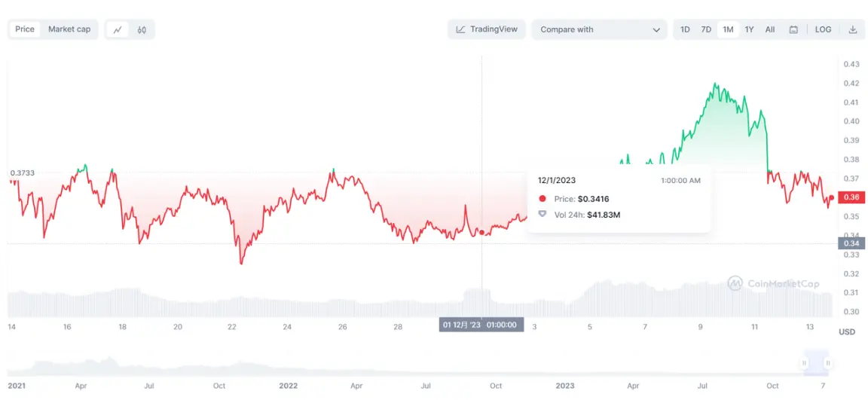Open the TradingView chart
Screen dimensions: 868x400
[487, 29]
